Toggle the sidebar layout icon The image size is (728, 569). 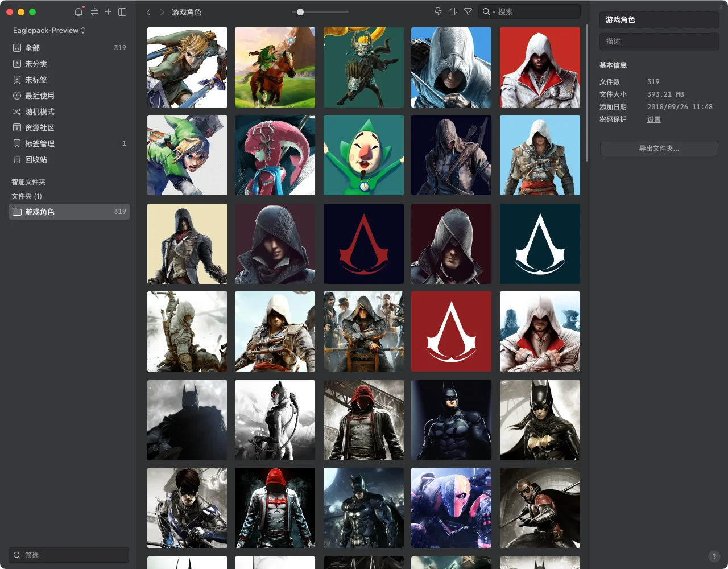(x=122, y=12)
